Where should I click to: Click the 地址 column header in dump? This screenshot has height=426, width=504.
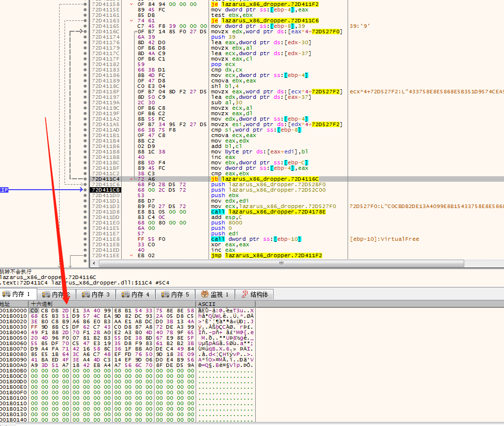pos(14,304)
